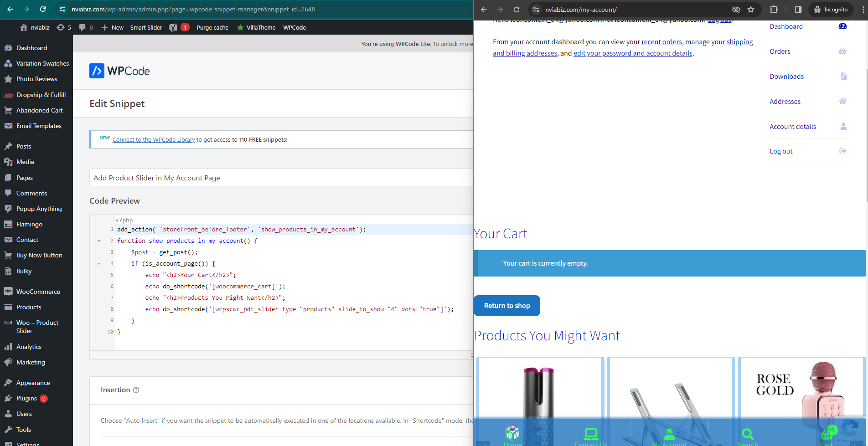The image size is (868, 446).
Task: Tap the My Account icon in bottom bar
Action: pyautogui.click(x=669, y=434)
